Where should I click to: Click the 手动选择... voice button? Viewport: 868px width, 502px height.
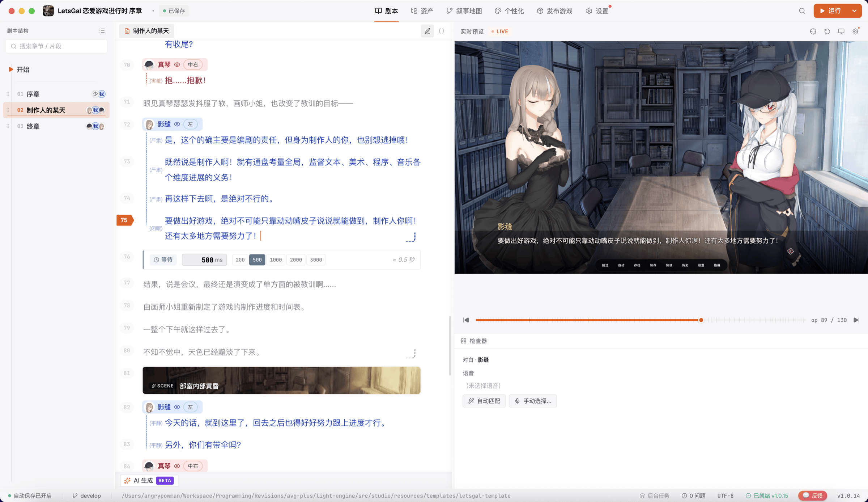tap(533, 401)
